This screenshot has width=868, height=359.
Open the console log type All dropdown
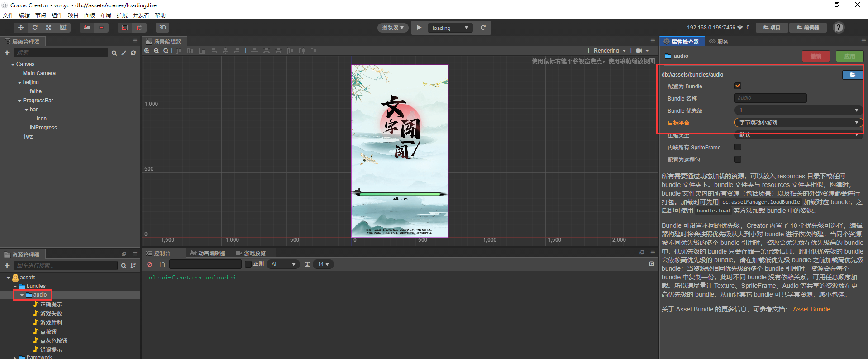click(x=283, y=264)
